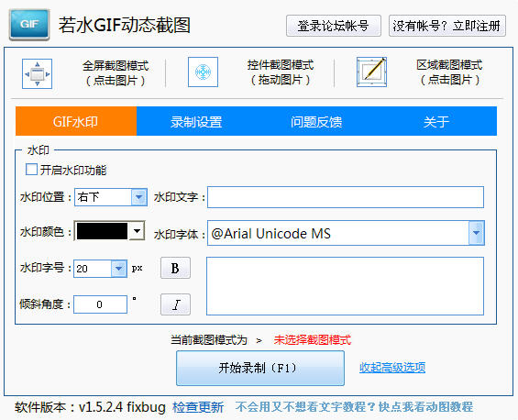
Task: Click the black watermark color swatch
Action: (102, 231)
